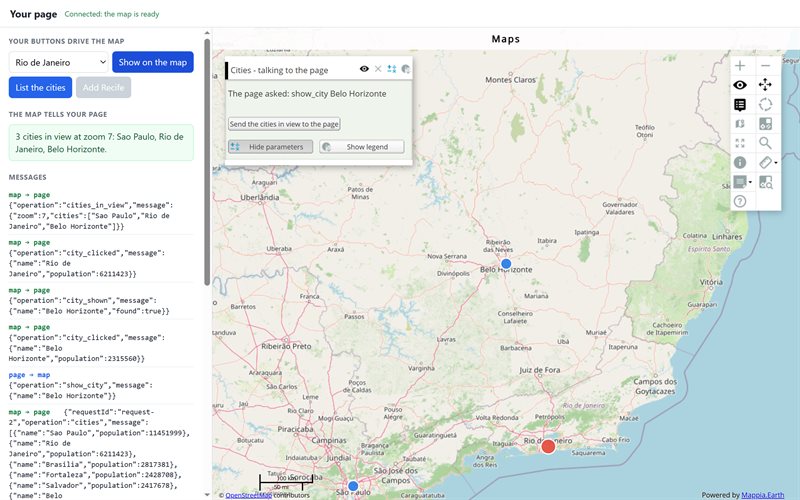The height and width of the screenshot is (500, 800).
Task: Click the screenshot frame icon in the map toolbar
Action: coord(739,182)
